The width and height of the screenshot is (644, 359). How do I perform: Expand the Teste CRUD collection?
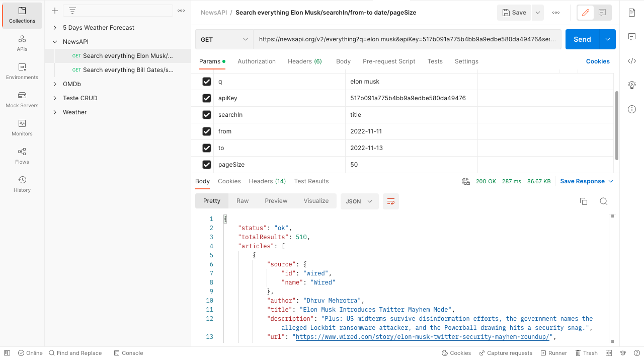click(x=55, y=98)
